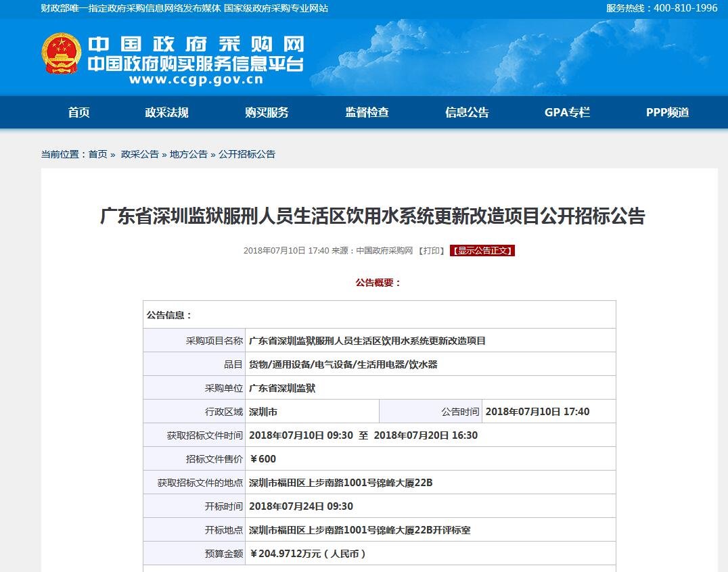Click the 公告时间 value 2018年07月10日 17:40
This screenshot has width=728, height=572.
pos(537,412)
